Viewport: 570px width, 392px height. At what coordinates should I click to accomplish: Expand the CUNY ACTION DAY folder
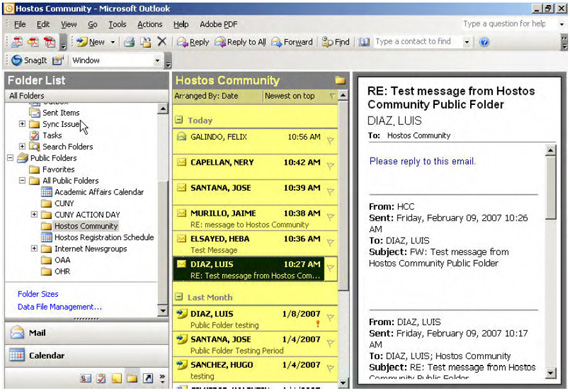[34, 214]
